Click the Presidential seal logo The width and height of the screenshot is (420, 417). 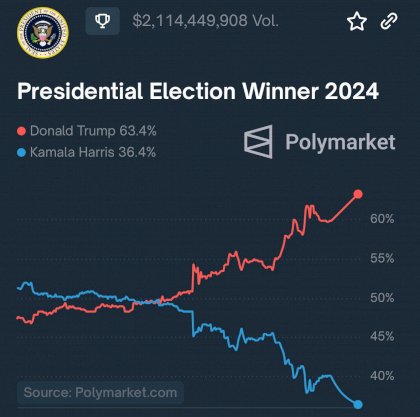tap(43, 32)
